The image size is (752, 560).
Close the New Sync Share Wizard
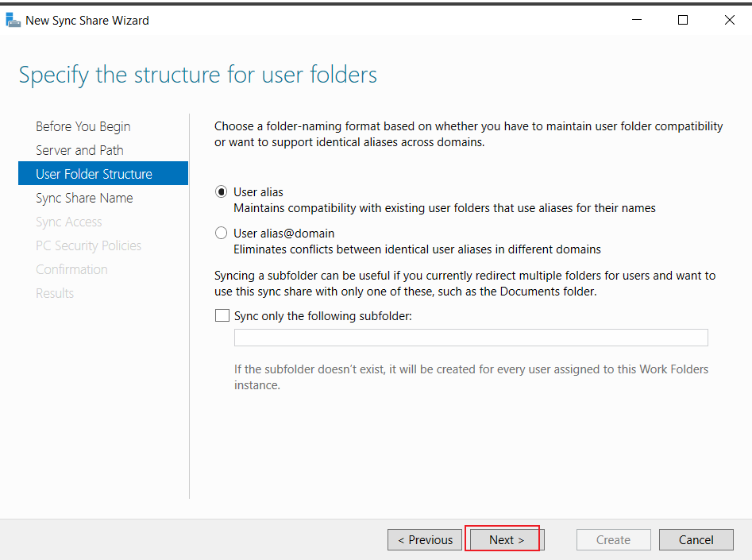[x=730, y=20]
